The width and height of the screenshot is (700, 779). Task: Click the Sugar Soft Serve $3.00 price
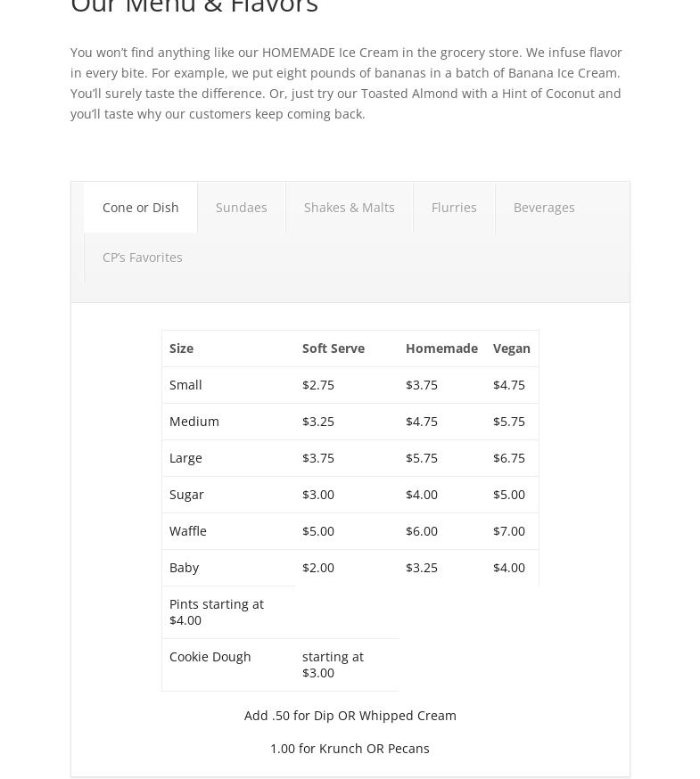pos(318,495)
